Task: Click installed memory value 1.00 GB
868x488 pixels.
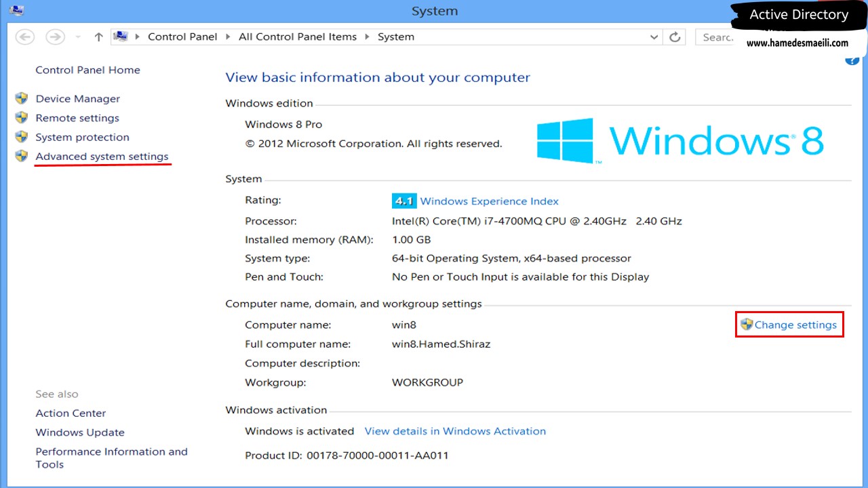Action: click(x=411, y=240)
